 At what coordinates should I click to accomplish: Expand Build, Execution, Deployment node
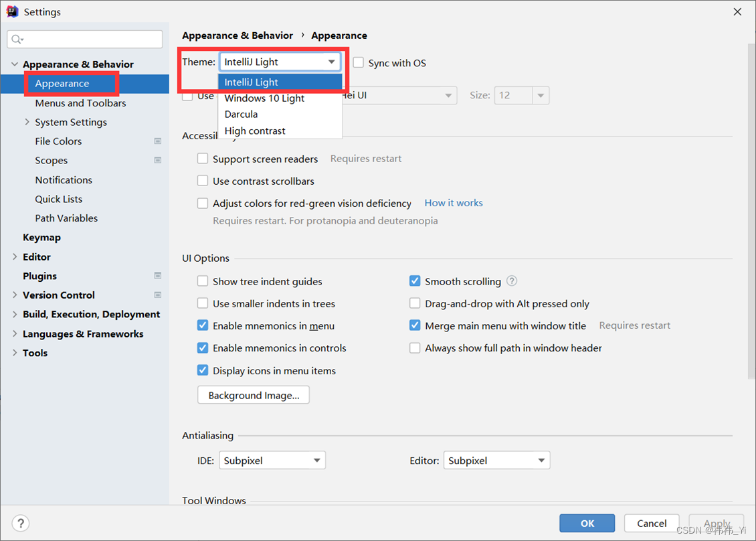[x=15, y=314]
